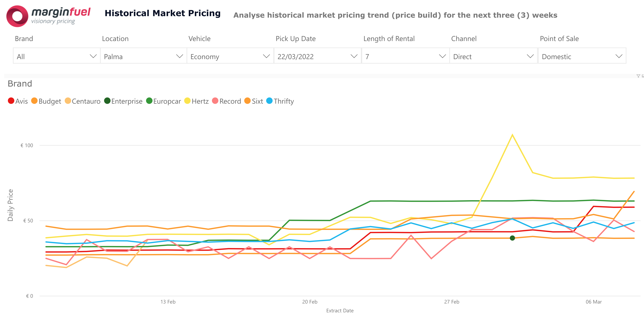The image size is (644, 322).
Task: Click the Hertz price peak on the chart
Action: tap(512, 135)
